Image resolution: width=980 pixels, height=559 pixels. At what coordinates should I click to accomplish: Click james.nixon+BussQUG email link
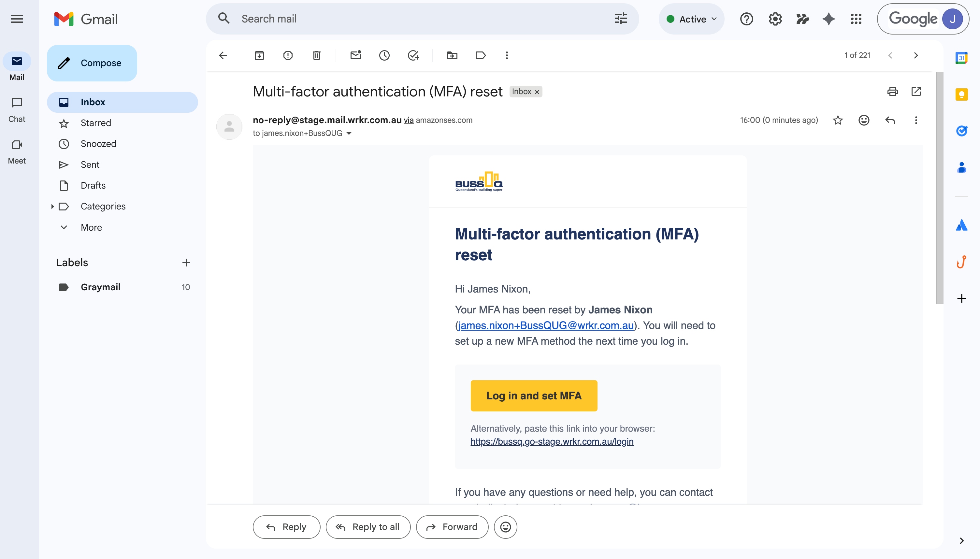click(546, 325)
